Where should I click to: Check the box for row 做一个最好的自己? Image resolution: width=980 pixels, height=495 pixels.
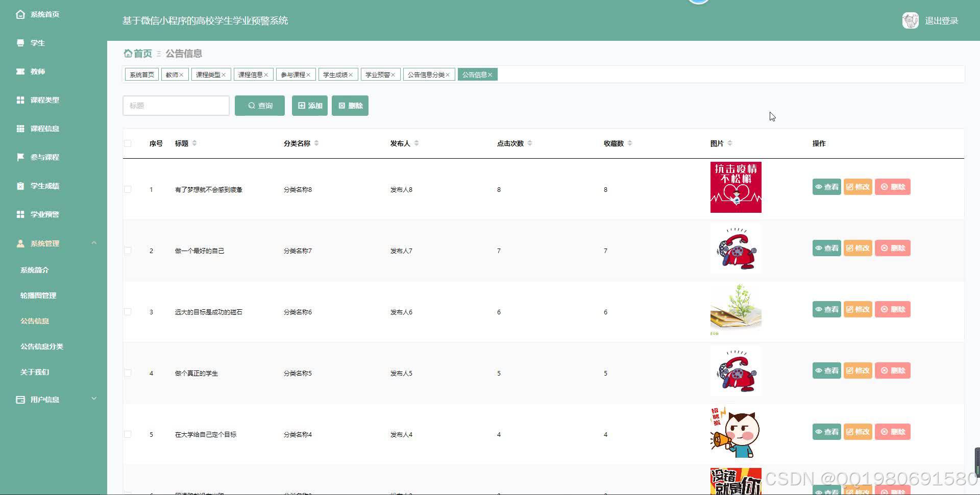pos(128,251)
